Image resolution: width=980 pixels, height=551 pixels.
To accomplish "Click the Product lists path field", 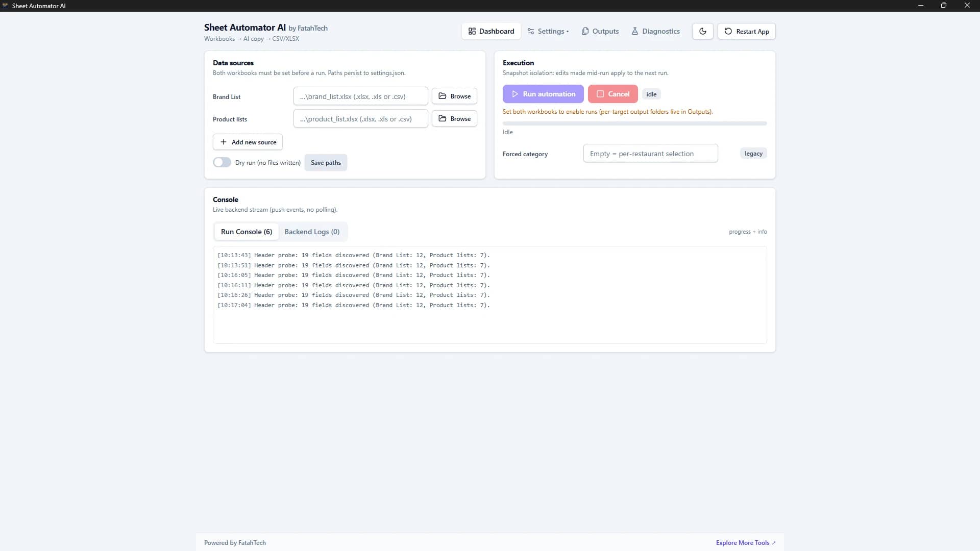I will coord(360,118).
